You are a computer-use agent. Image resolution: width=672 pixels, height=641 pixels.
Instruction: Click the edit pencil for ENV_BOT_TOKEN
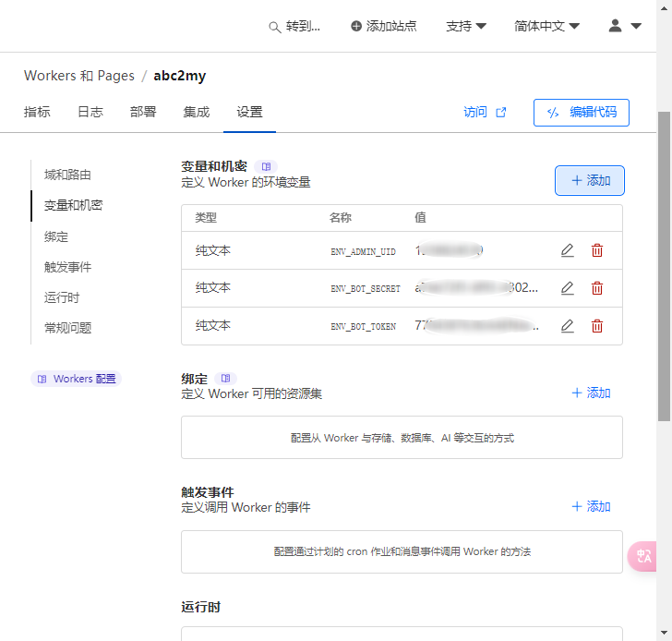click(568, 326)
